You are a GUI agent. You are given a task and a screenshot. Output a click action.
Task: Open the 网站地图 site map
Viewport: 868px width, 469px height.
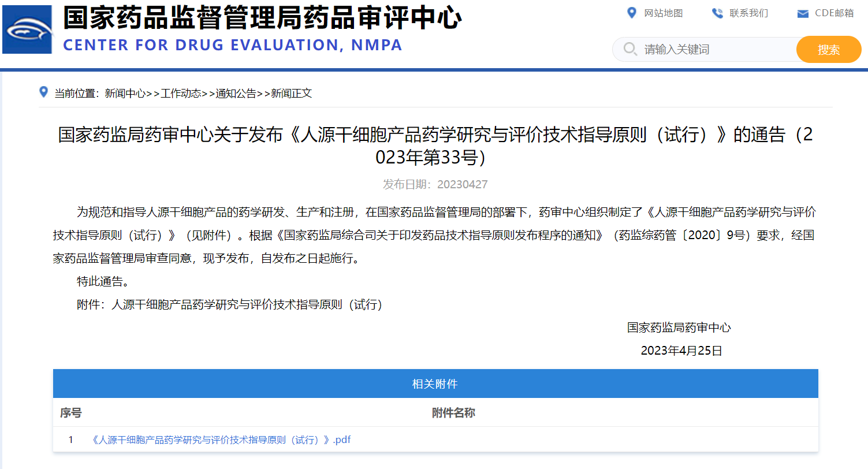coord(663,13)
